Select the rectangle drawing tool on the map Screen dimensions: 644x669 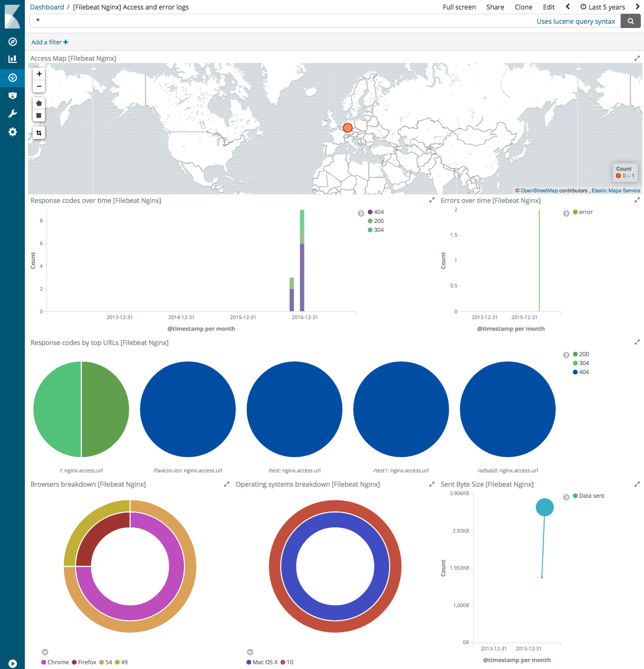(x=39, y=115)
